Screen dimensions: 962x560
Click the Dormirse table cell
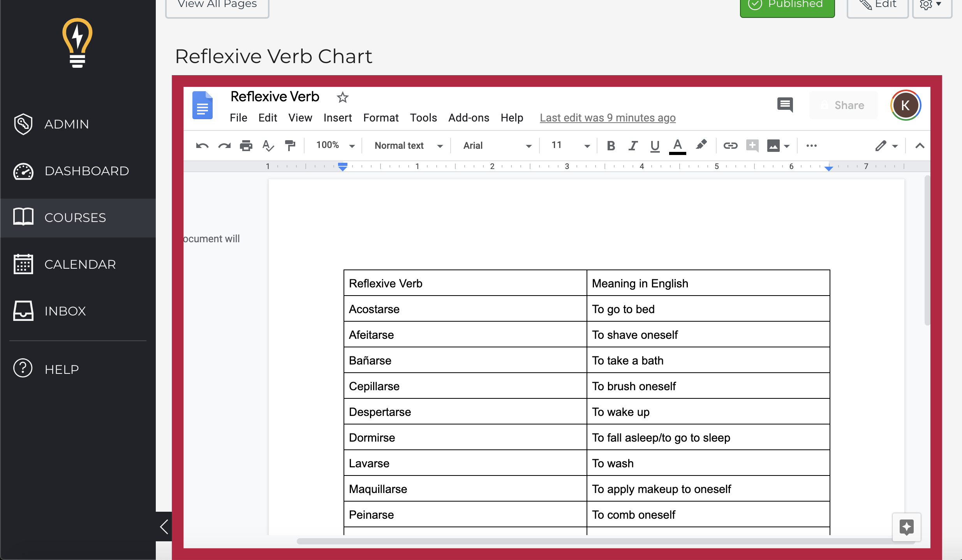point(465,437)
